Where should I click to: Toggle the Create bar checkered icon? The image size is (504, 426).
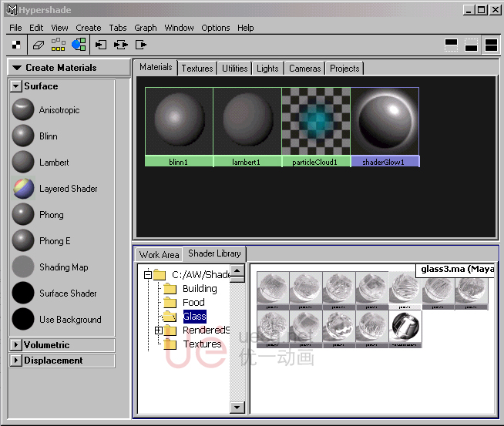(16, 45)
